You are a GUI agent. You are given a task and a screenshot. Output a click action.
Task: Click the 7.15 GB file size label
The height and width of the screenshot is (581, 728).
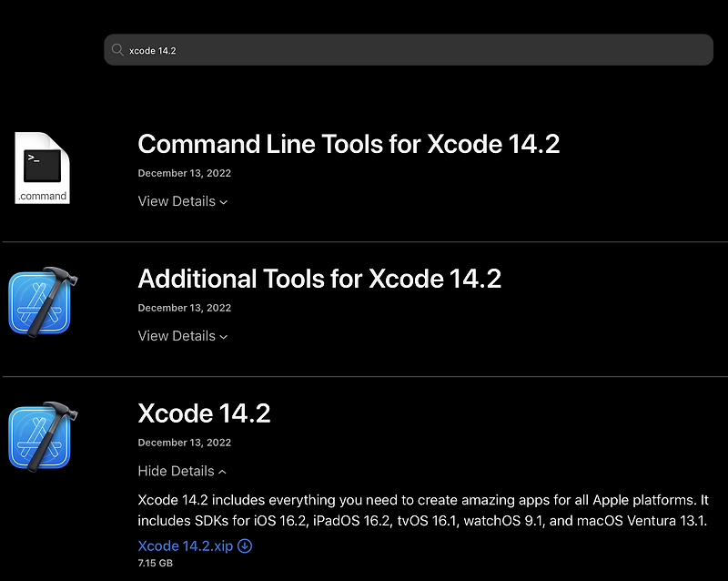[x=155, y=564]
